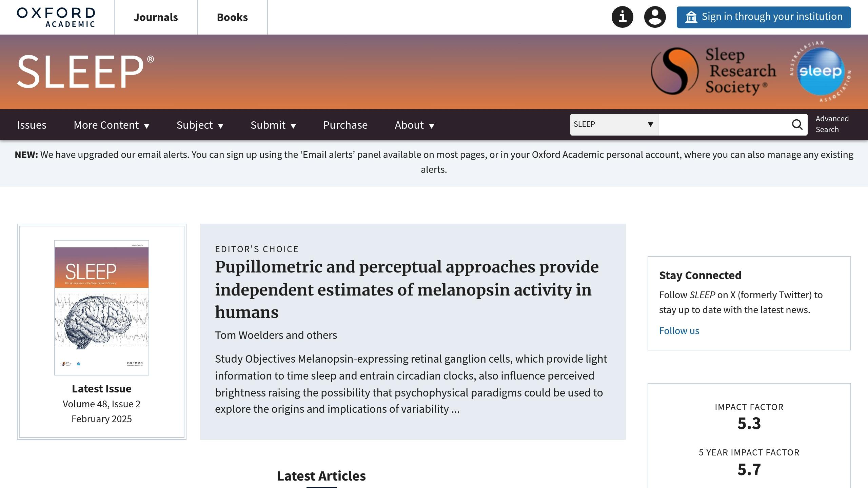Click the Follow us link

[679, 331]
